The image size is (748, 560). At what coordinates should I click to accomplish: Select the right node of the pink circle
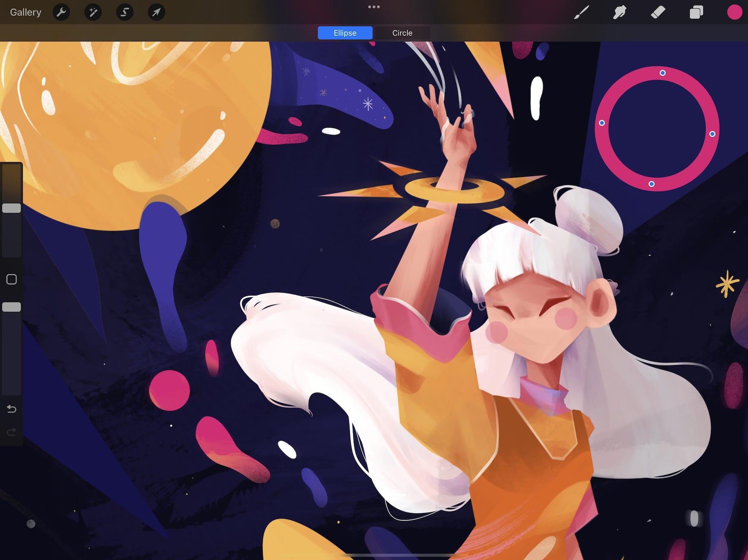[x=712, y=134]
